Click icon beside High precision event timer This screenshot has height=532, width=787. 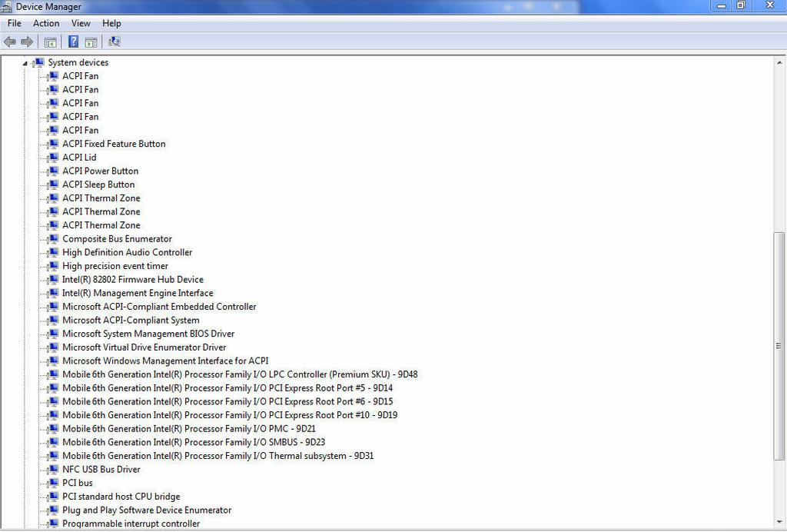point(53,266)
